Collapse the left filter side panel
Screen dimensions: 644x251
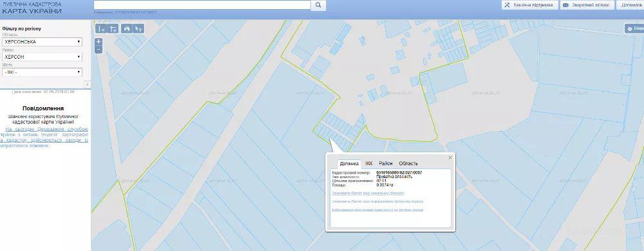point(87,85)
